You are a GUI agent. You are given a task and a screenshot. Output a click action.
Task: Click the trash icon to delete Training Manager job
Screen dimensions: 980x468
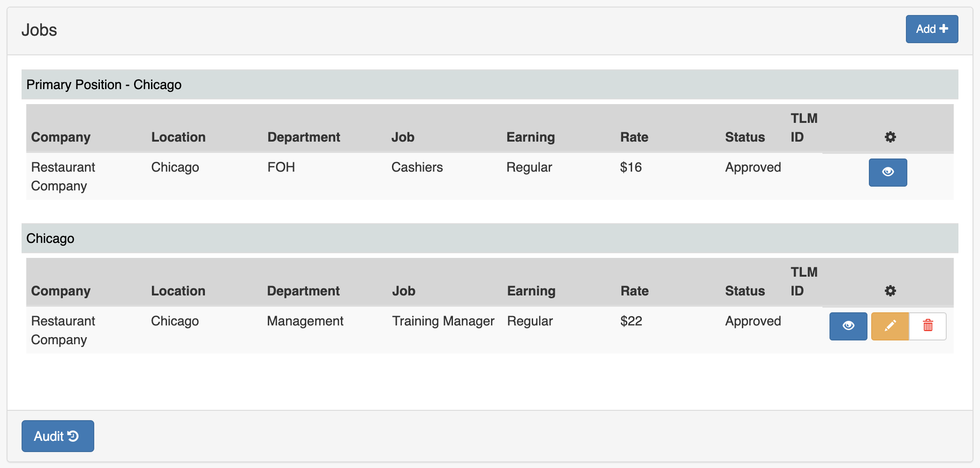click(x=927, y=326)
